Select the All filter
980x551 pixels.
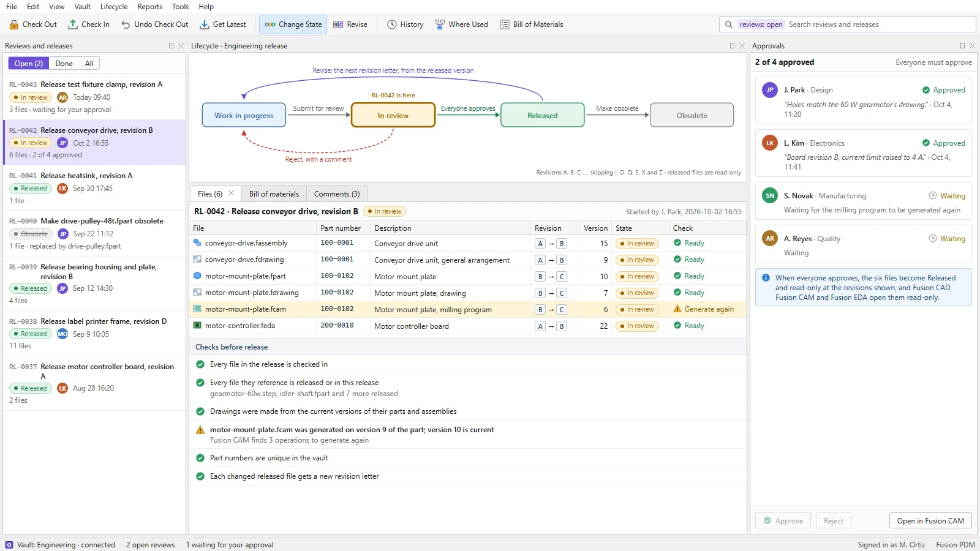click(89, 64)
